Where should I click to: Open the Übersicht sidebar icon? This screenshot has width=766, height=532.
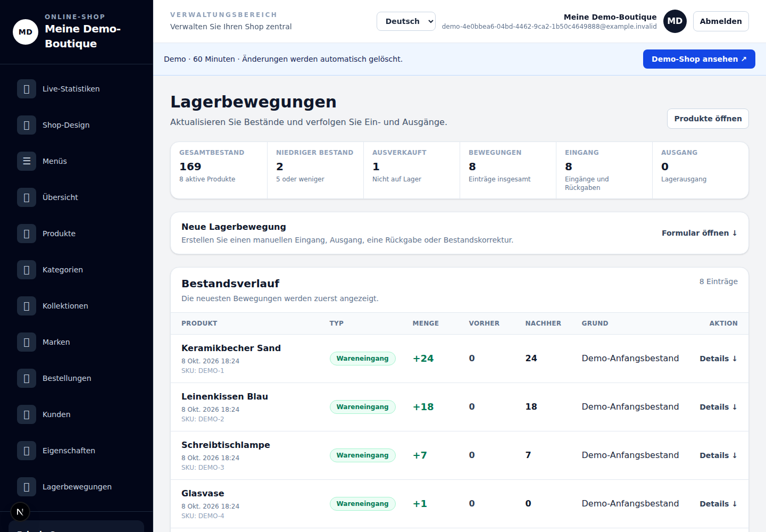click(x=27, y=197)
